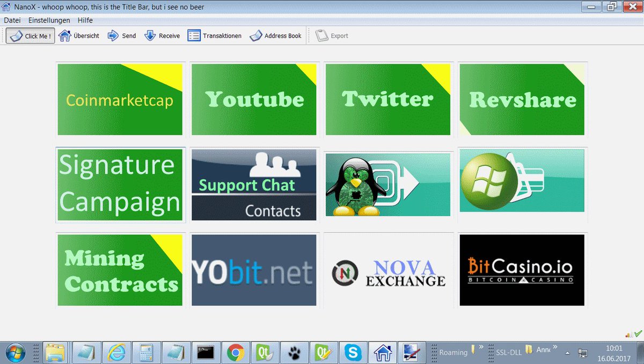Open the Hilfe menu
The height and width of the screenshot is (364, 644).
(x=85, y=20)
